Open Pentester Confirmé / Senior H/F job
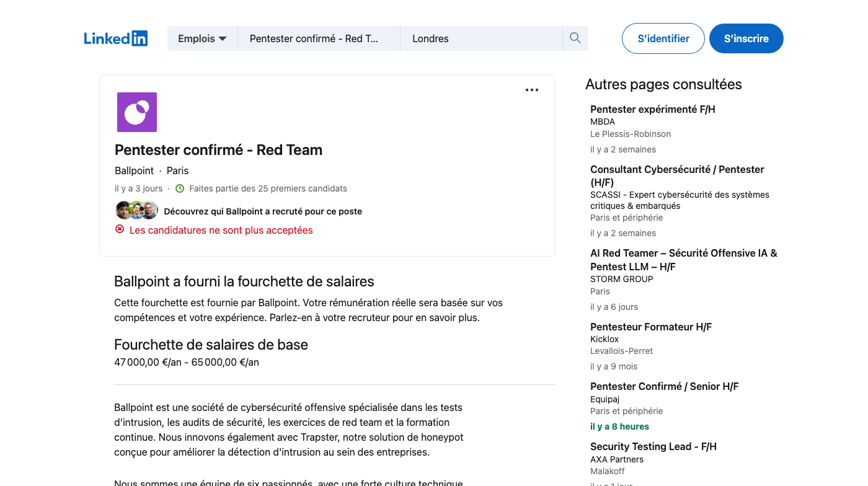Viewport: 868px width, 486px height. coord(665,386)
